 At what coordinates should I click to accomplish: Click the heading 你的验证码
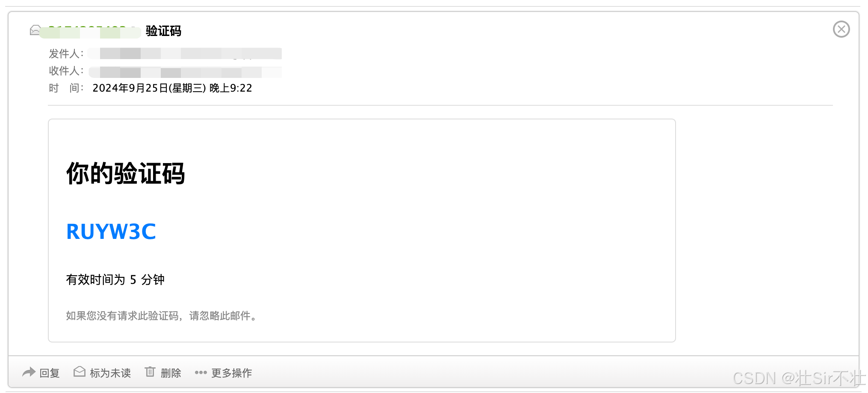(126, 173)
